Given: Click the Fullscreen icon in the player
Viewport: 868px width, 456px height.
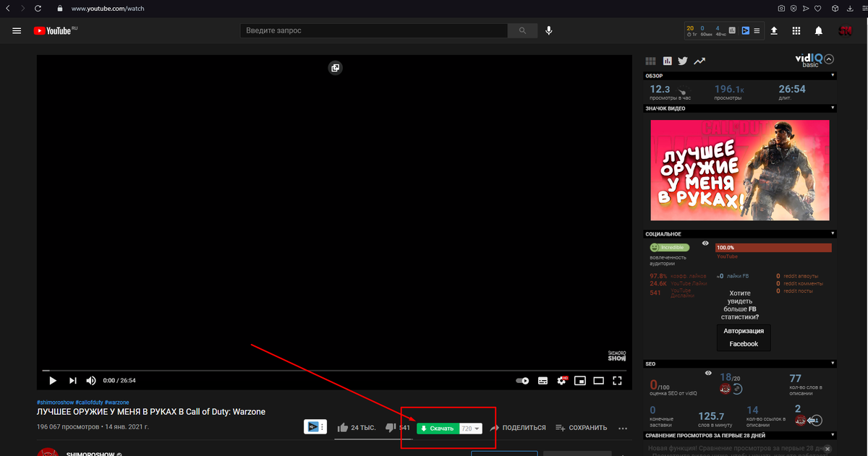Looking at the screenshot, I should click(x=616, y=380).
